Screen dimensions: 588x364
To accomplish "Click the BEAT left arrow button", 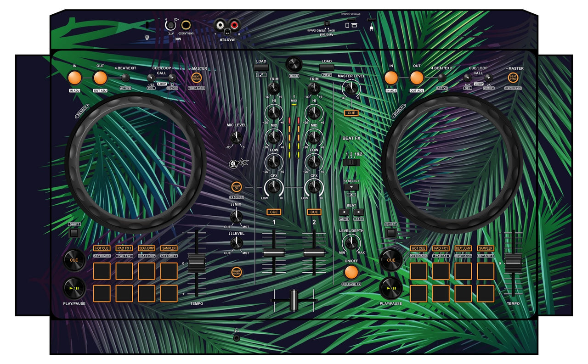I will tap(344, 212).
